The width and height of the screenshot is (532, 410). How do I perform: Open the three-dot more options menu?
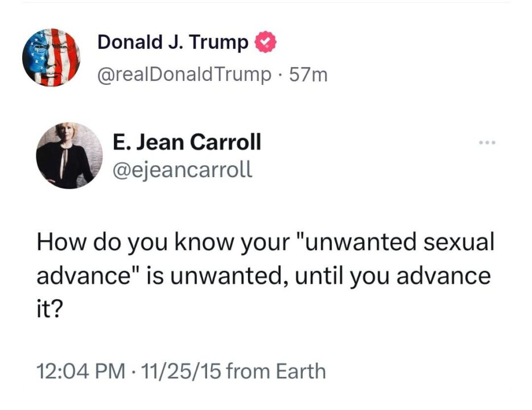(x=486, y=142)
